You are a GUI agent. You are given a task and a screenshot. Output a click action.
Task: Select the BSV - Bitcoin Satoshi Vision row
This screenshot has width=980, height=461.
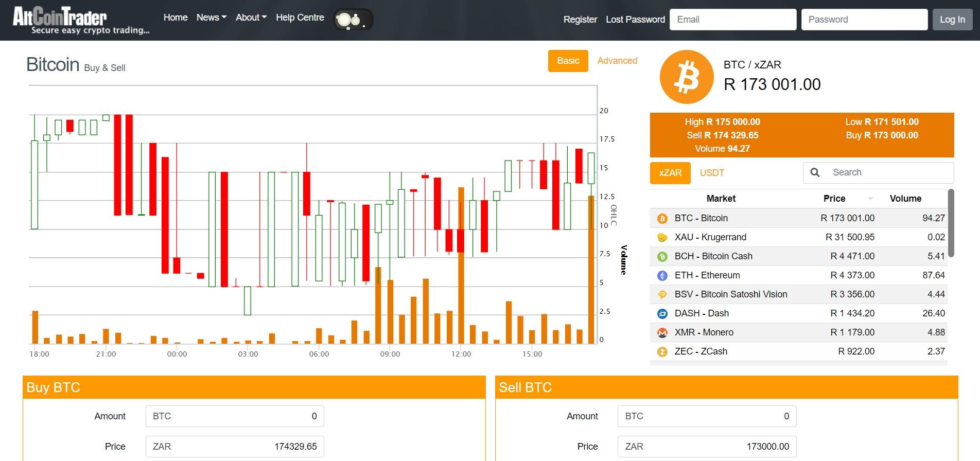[x=799, y=294]
